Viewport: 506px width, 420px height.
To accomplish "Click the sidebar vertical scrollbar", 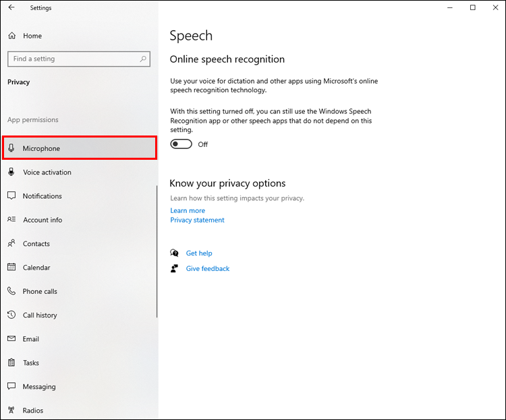I will pyautogui.click(x=157, y=251).
